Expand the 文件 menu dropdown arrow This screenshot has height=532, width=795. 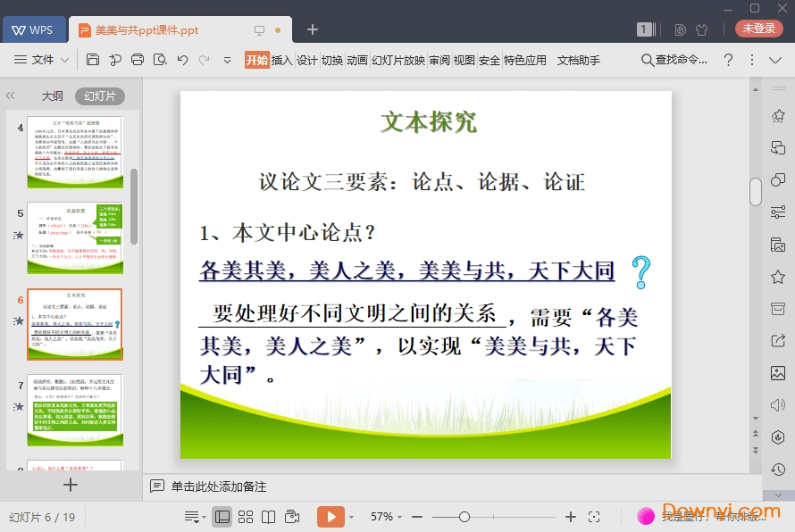65,60
